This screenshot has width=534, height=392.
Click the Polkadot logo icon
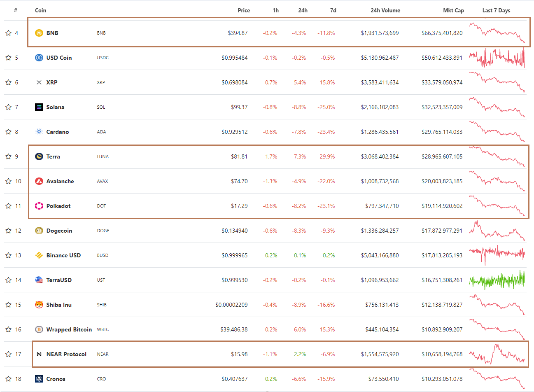tap(39, 206)
